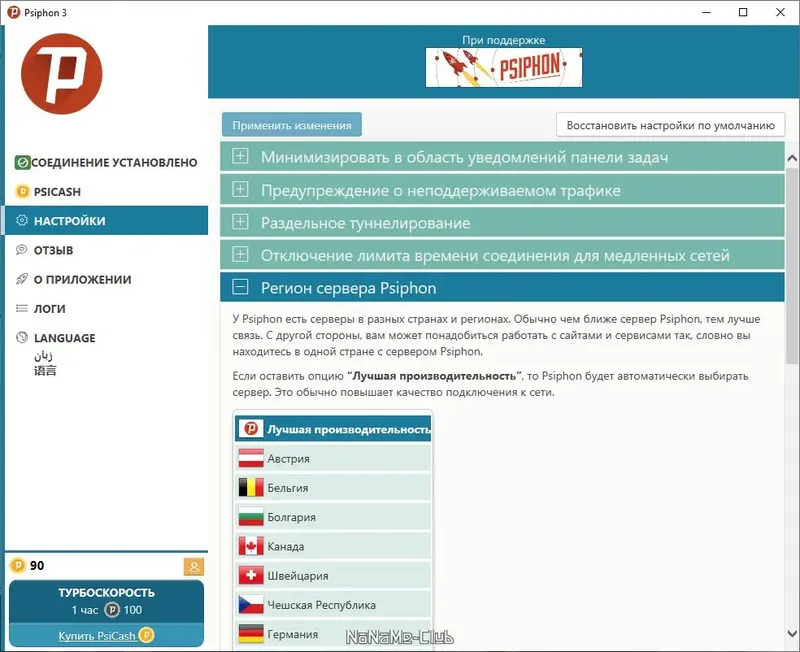The height and width of the screenshot is (652, 800).
Task: Click the Belgium flag icon
Action: (x=251, y=488)
